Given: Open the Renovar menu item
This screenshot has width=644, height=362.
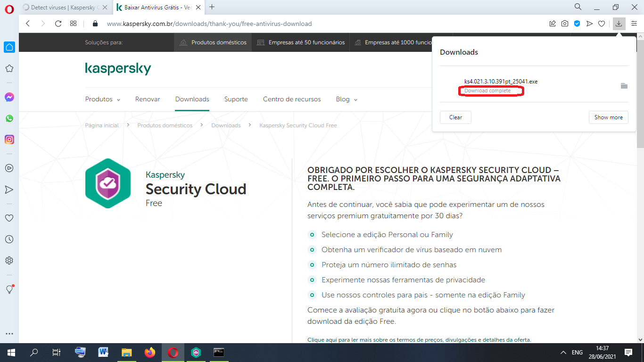Looking at the screenshot, I should (148, 99).
